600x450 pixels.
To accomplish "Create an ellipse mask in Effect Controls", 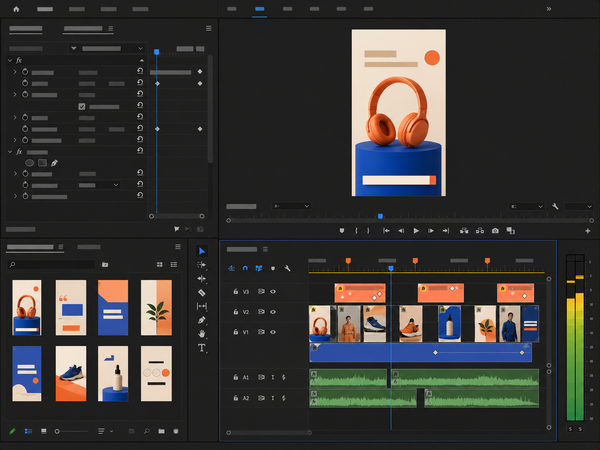I will point(29,163).
